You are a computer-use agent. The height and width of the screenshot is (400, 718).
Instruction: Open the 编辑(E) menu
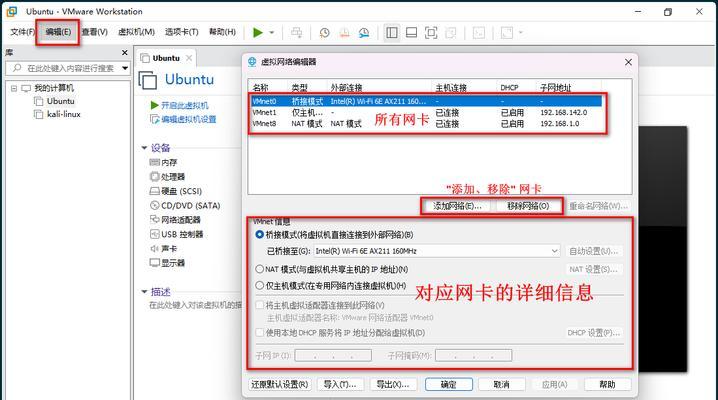tap(58, 32)
